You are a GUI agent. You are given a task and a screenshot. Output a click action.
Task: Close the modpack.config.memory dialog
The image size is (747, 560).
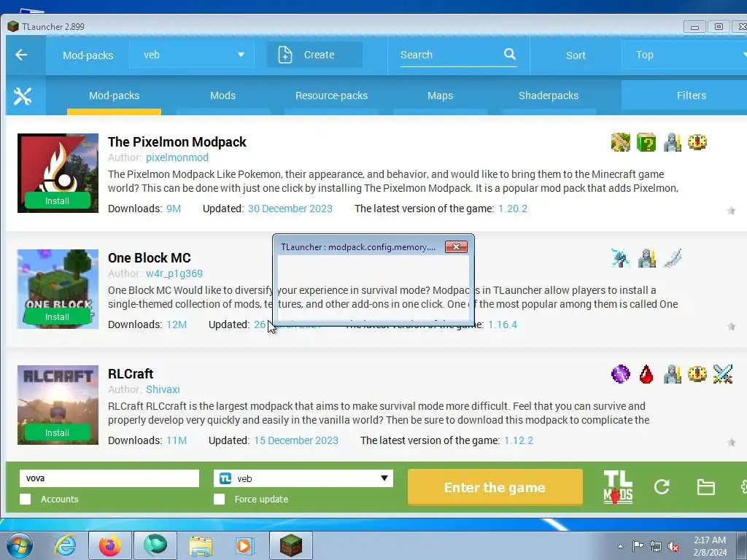456,246
